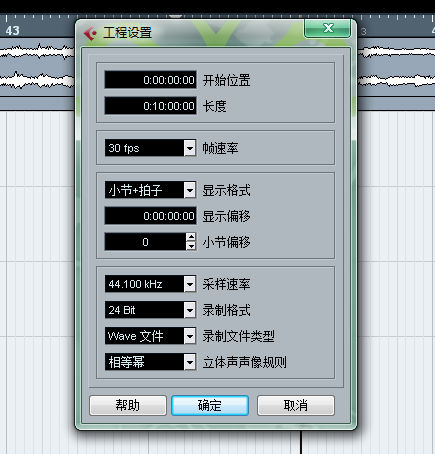Screen dimensions: 435x454
Task: Click the 采样速率 label
Action: (226, 284)
